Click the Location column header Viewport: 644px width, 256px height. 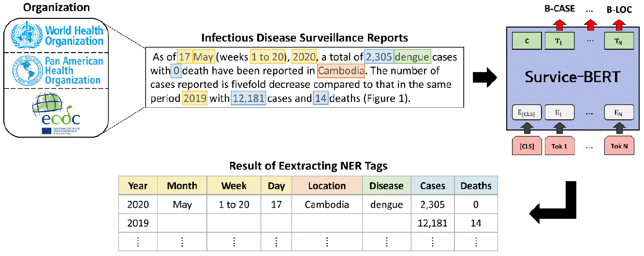(x=326, y=186)
